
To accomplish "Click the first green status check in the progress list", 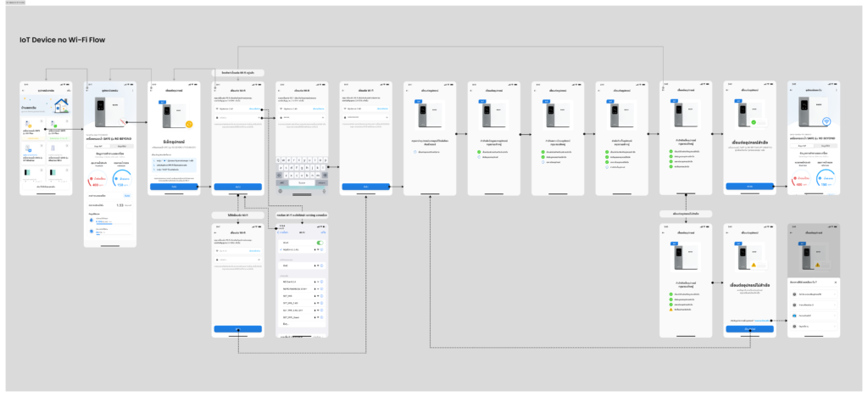I will pos(477,153).
